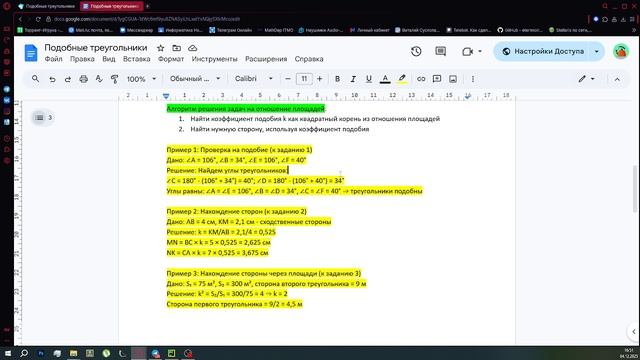Print the document
This screenshot has height=360, width=640.
point(84,79)
